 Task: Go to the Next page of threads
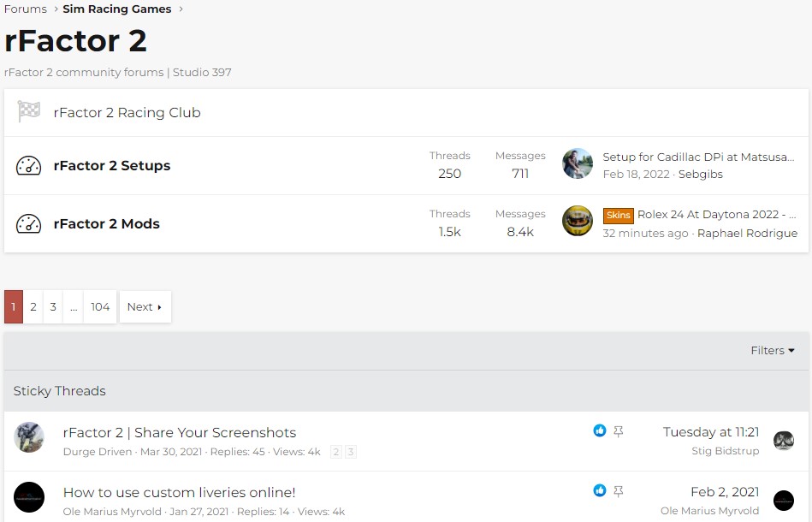pyautogui.click(x=145, y=306)
